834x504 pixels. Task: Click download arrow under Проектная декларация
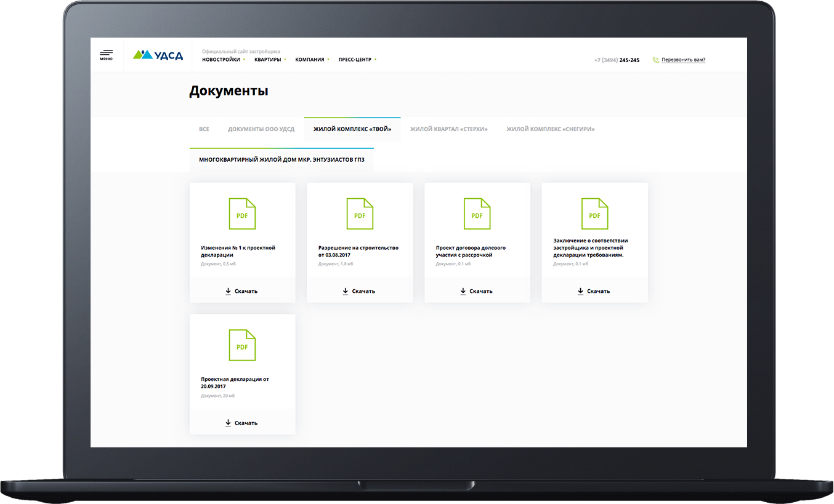pyautogui.click(x=228, y=423)
